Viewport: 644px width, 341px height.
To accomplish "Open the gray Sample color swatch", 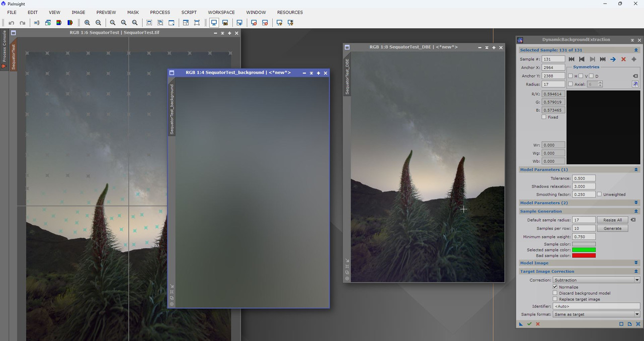I will coord(584,244).
